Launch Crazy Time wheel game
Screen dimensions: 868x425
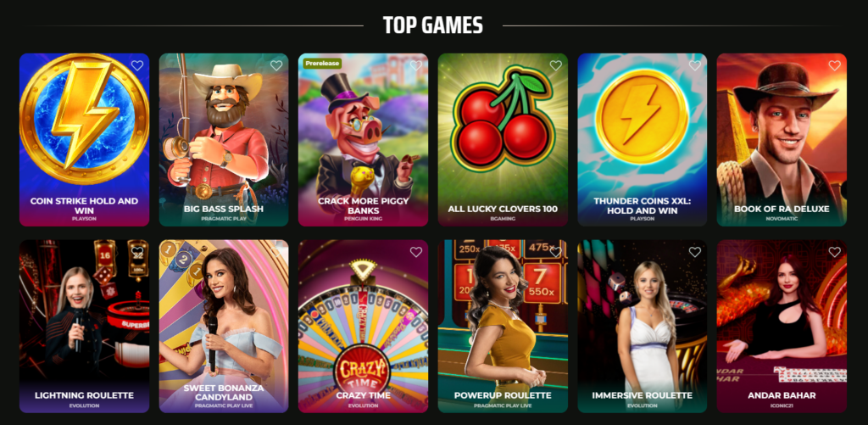point(363,327)
